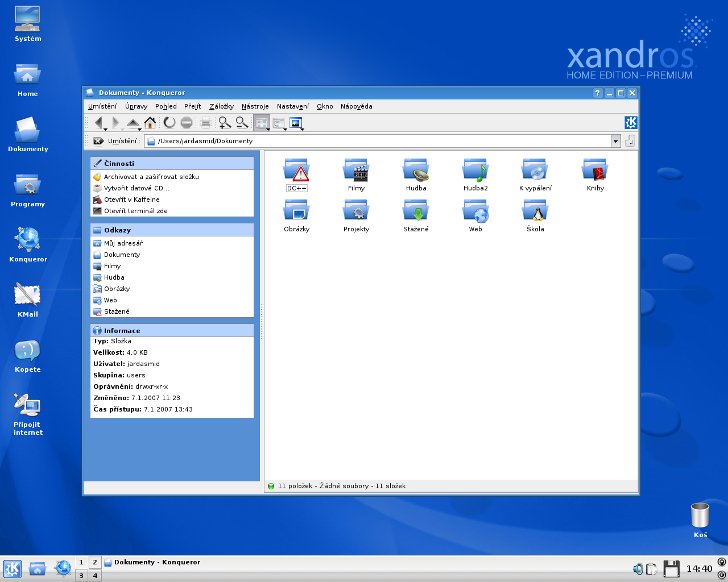Open the Filmy folder

click(356, 175)
